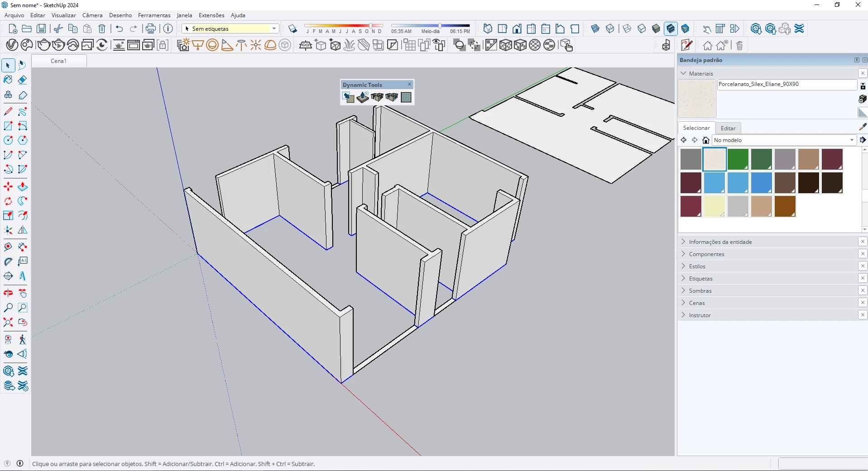Click the material name input field
Image resolution: width=868 pixels, height=471 pixels.
point(787,85)
